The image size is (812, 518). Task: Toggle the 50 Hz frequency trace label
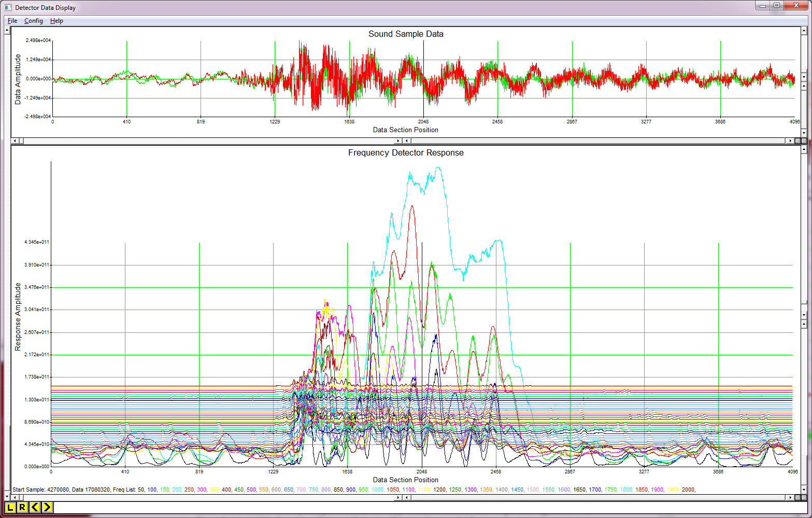tap(141, 489)
